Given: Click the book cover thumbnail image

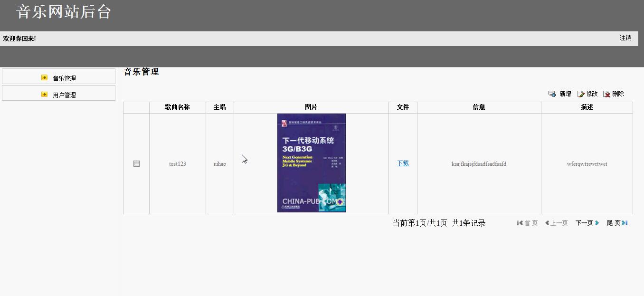Looking at the screenshot, I should (x=312, y=163).
